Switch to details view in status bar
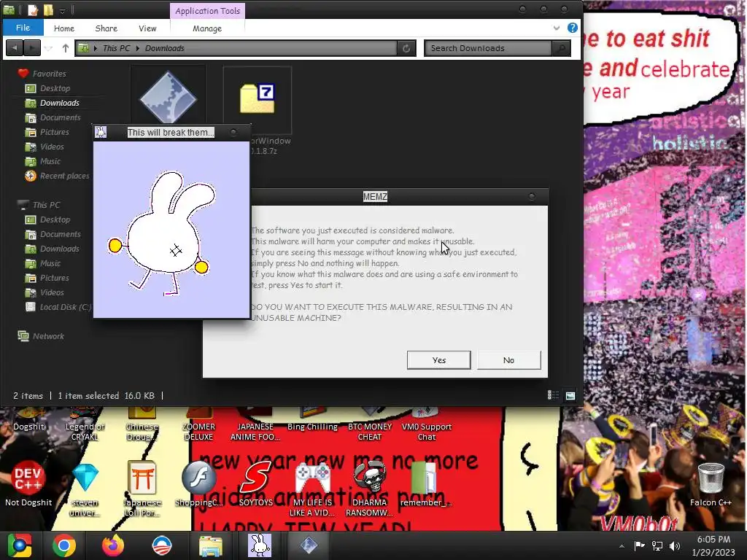Image resolution: width=747 pixels, height=560 pixels. (x=553, y=395)
